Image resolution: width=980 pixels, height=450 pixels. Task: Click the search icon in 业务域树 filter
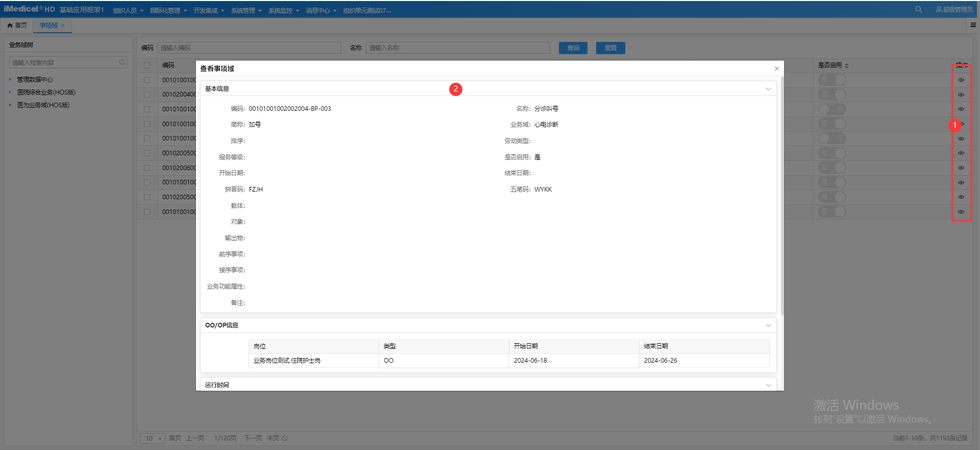point(122,62)
